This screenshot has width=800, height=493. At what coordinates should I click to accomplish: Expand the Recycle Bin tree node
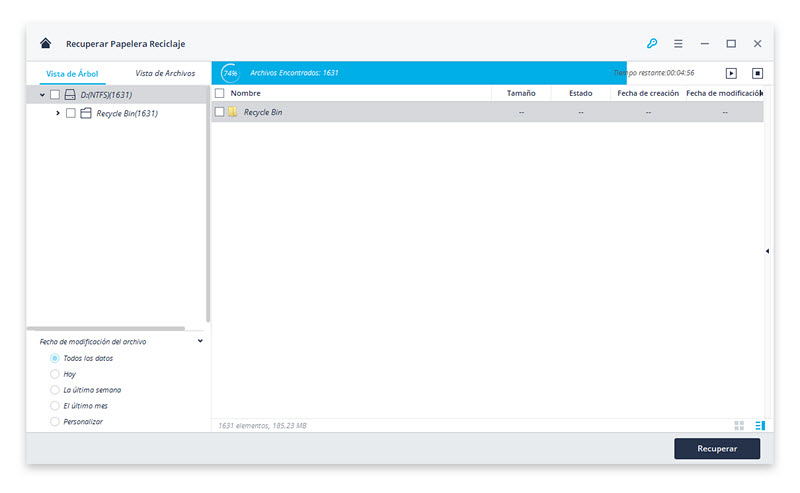(x=58, y=113)
